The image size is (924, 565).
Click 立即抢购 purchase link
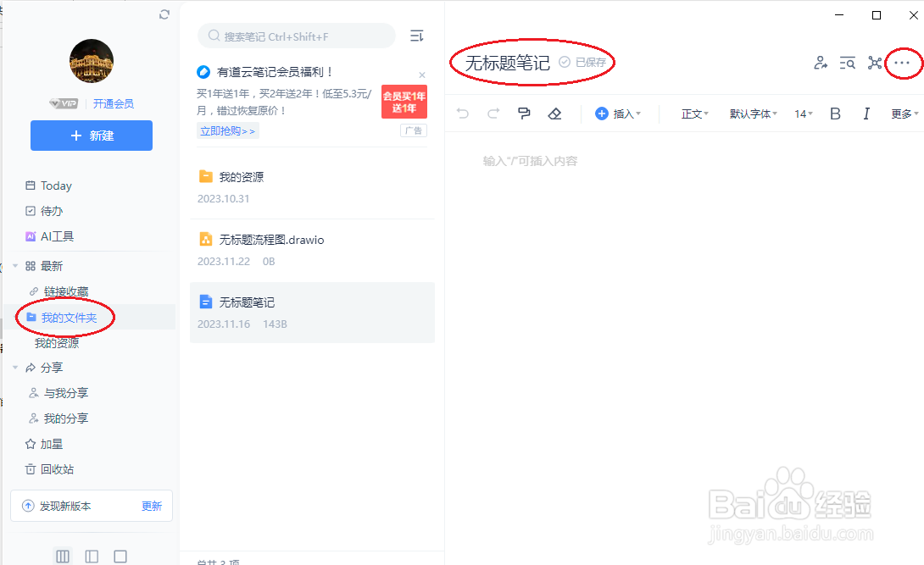coord(227,131)
